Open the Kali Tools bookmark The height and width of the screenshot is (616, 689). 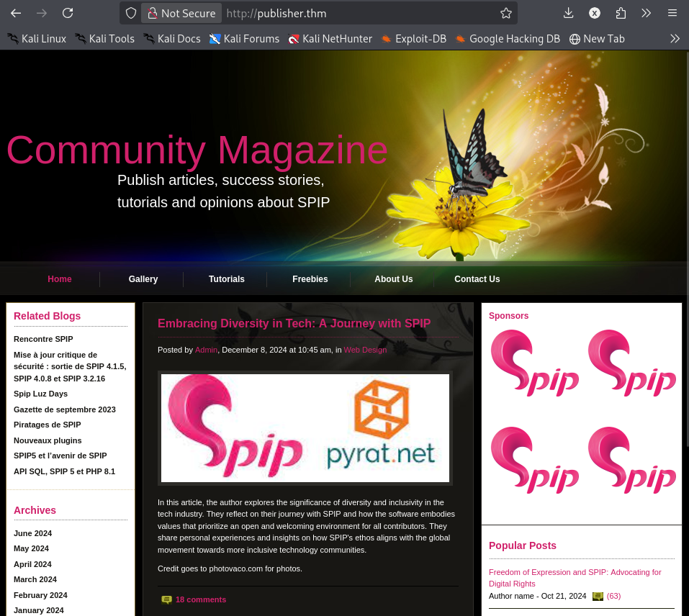[x=104, y=39]
